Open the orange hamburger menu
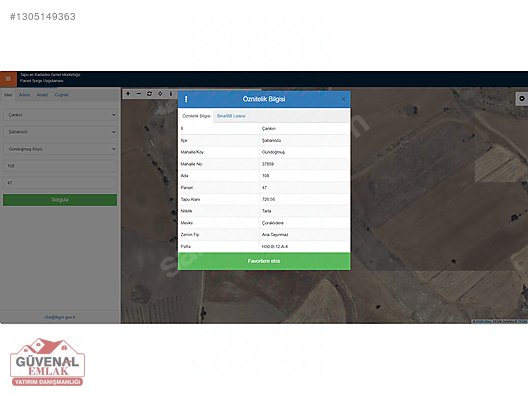This screenshot has width=528, height=396. (x=8, y=79)
